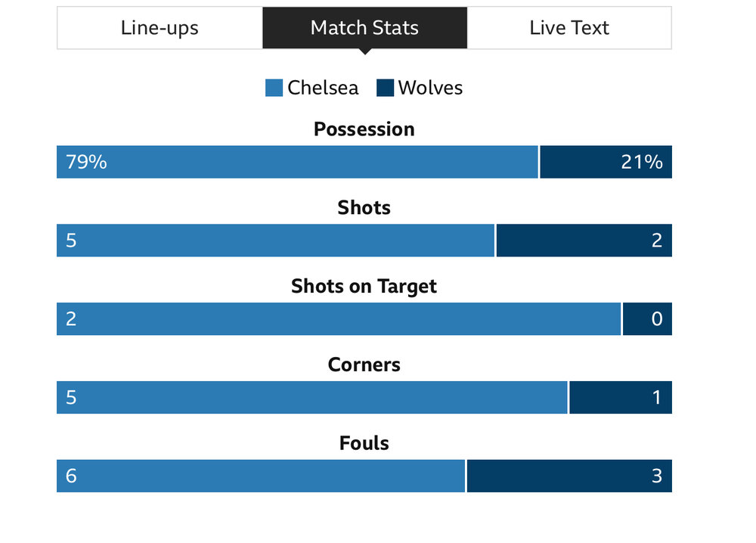This screenshot has height=543, width=756.
Task: Select Chelsea's 5 shots bar segment
Action: coord(275,240)
